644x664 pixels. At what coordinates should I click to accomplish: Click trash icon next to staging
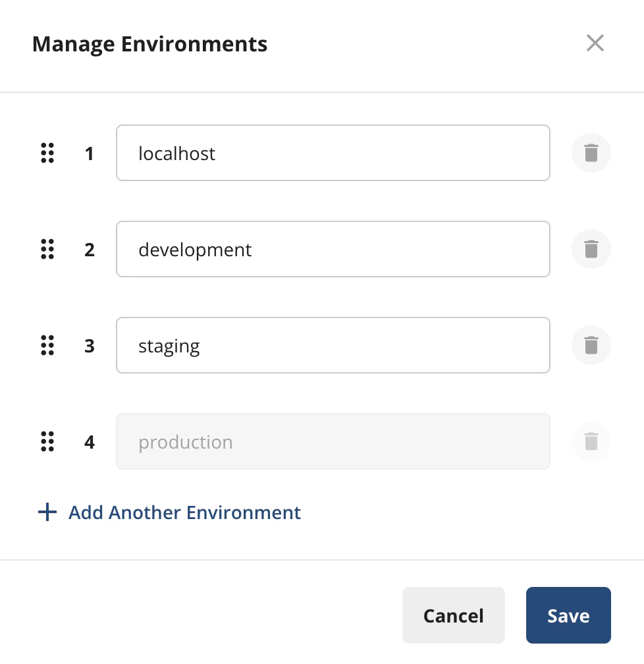[591, 345]
